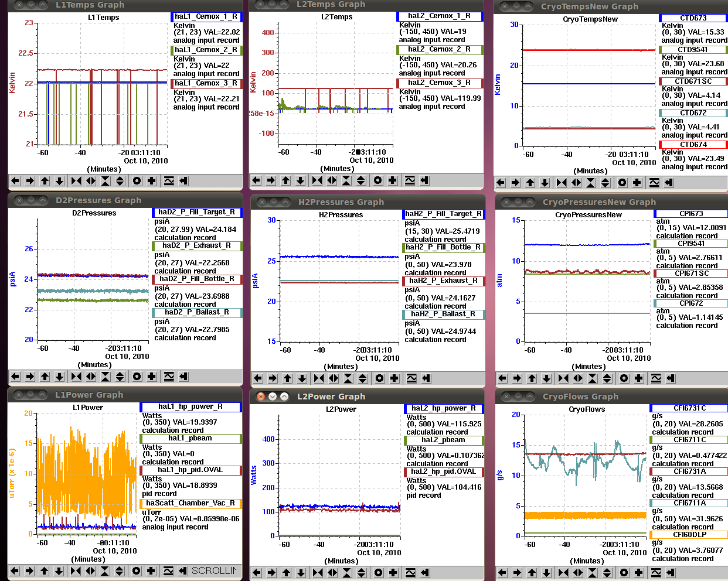Pan down in the H2Pressures Graph toolbar
728x581 pixels.
(302, 378)
